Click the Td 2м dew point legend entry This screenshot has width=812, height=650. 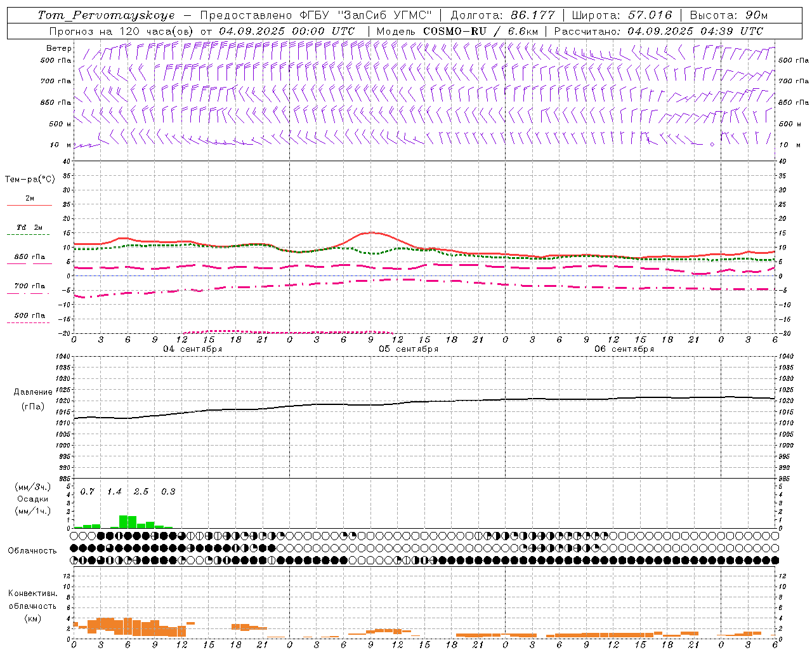point(29,227)
